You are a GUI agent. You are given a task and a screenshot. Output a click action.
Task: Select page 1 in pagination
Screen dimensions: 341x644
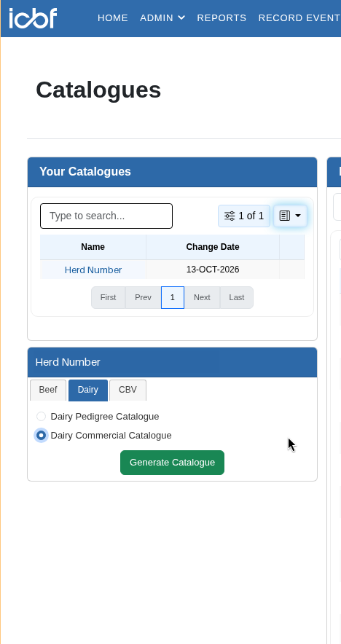tap(173, 297)
